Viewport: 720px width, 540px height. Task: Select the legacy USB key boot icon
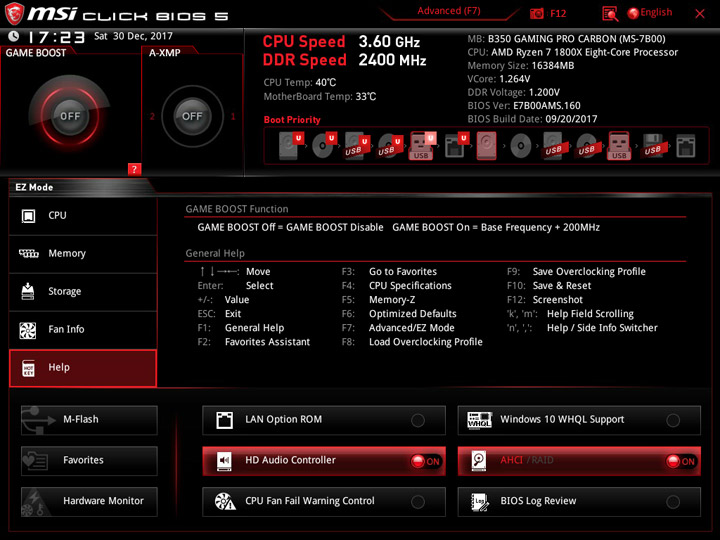pos(619,146)
